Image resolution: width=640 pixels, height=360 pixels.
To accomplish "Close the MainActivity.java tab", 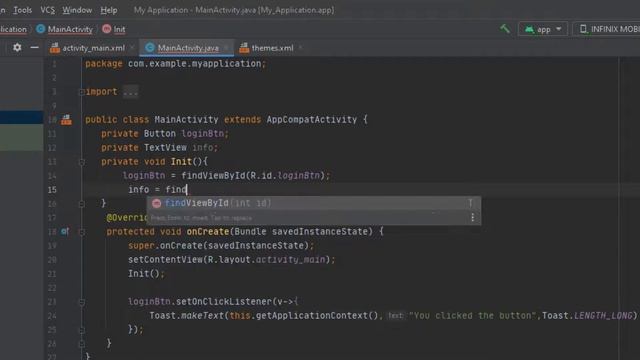I will coord(226,48).
